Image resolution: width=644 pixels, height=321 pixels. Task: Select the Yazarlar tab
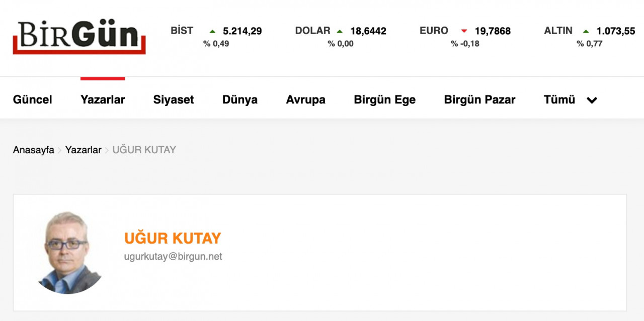(x=103, y=99)
